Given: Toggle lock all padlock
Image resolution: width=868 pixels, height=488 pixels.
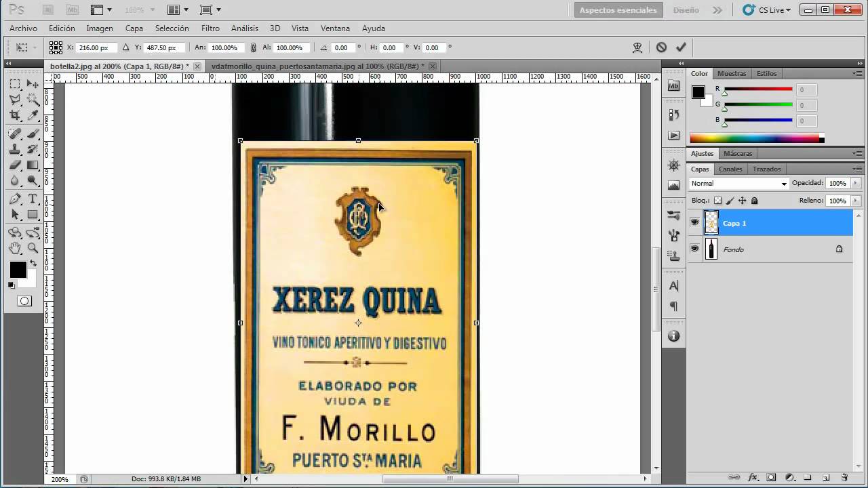Looking at the screenshot, I should 755,201.
